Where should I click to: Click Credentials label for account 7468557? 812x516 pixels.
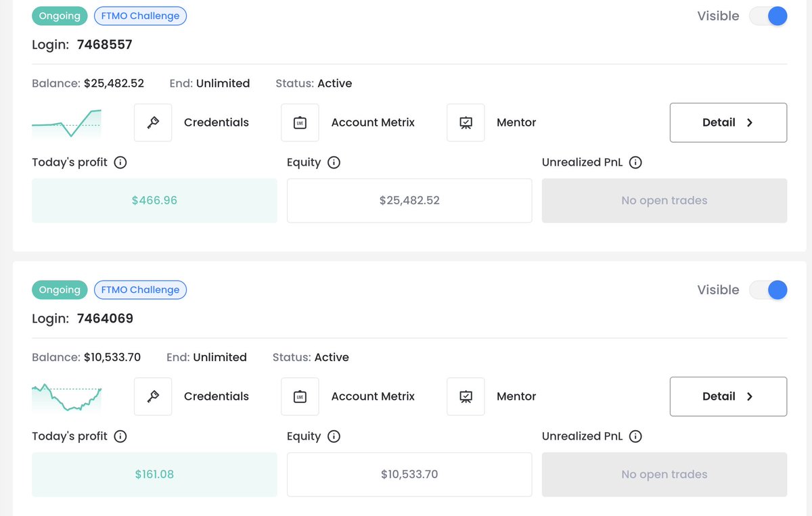217,122
